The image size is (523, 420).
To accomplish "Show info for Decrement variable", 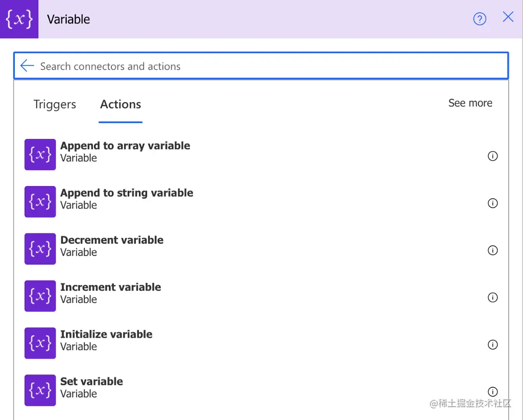I will [492, 250].
